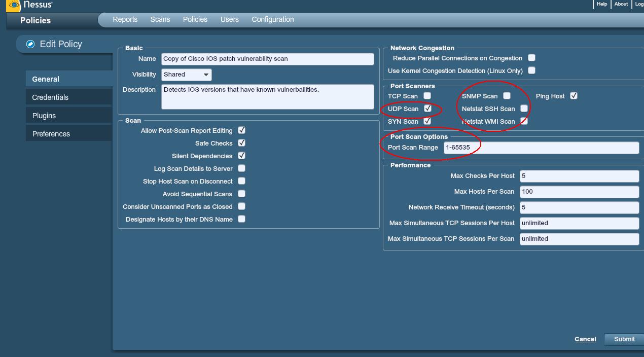Image resolution: width=644 pixels, height=357 pixels.
Task: Select the General tab in sidebar
Action: [x=69, y=79]
